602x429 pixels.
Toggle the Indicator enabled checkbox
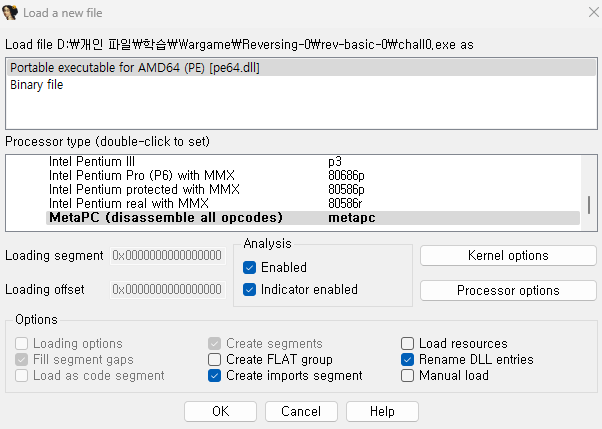(250, 290)
